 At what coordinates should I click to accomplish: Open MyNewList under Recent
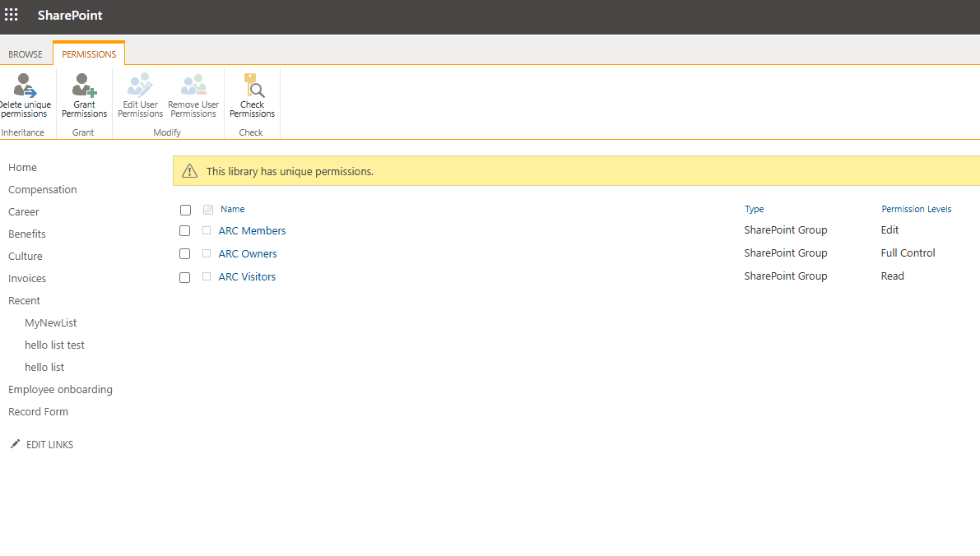click(x=51, y=323)
